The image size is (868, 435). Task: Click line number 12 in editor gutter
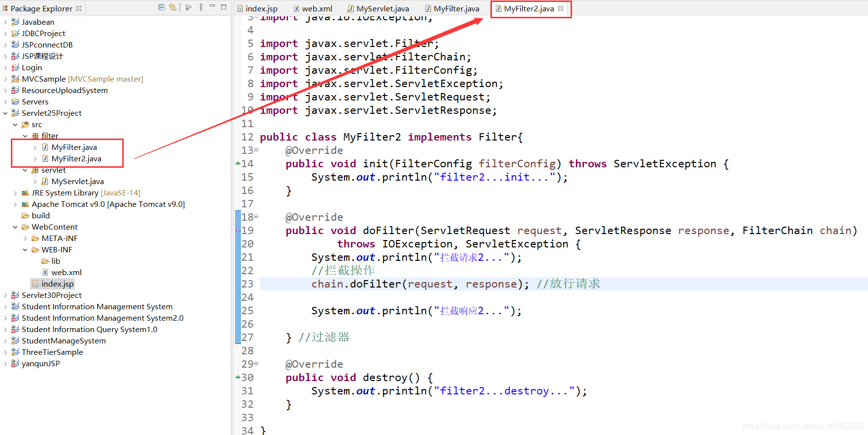[247, 137]
